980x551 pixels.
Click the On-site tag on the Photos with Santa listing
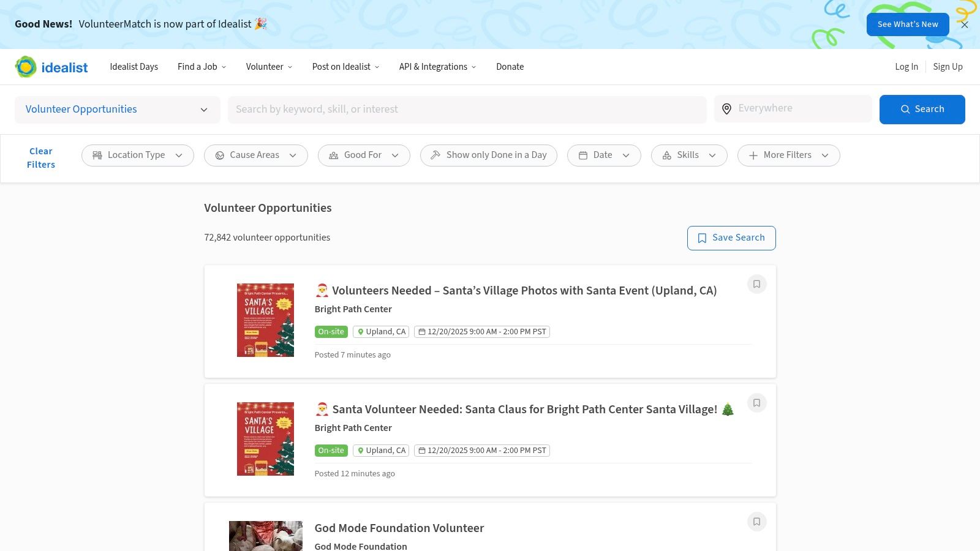pos(331,332)
